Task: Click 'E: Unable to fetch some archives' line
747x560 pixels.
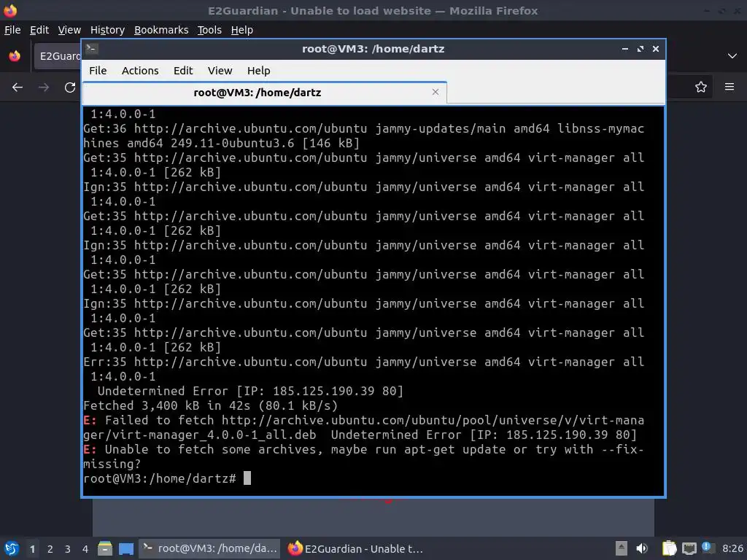Action: pos(363,456)
